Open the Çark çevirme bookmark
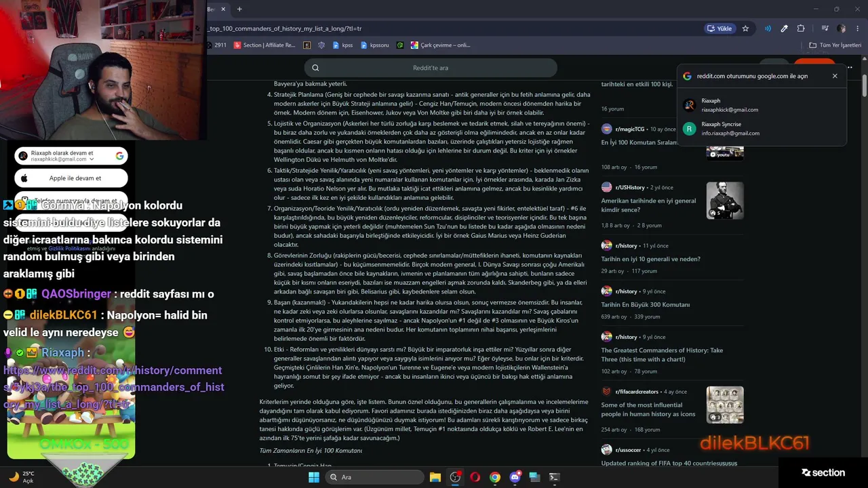 click(439, 45)
